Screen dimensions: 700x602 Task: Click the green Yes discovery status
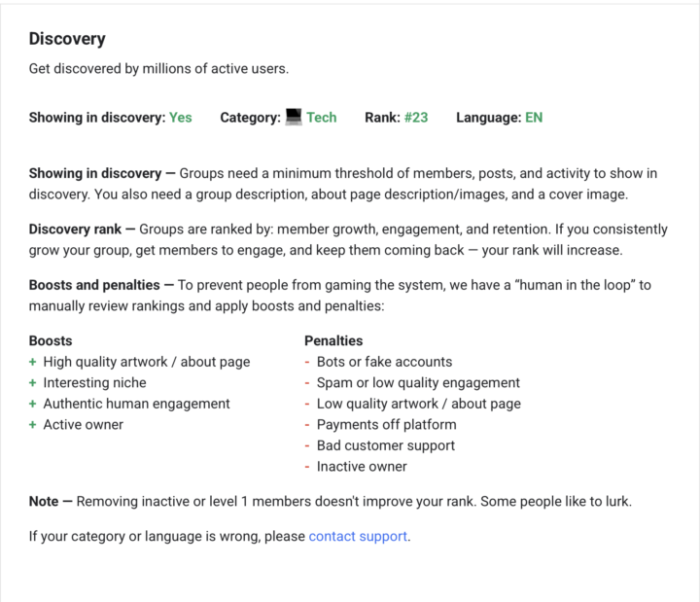pos(181,118)
